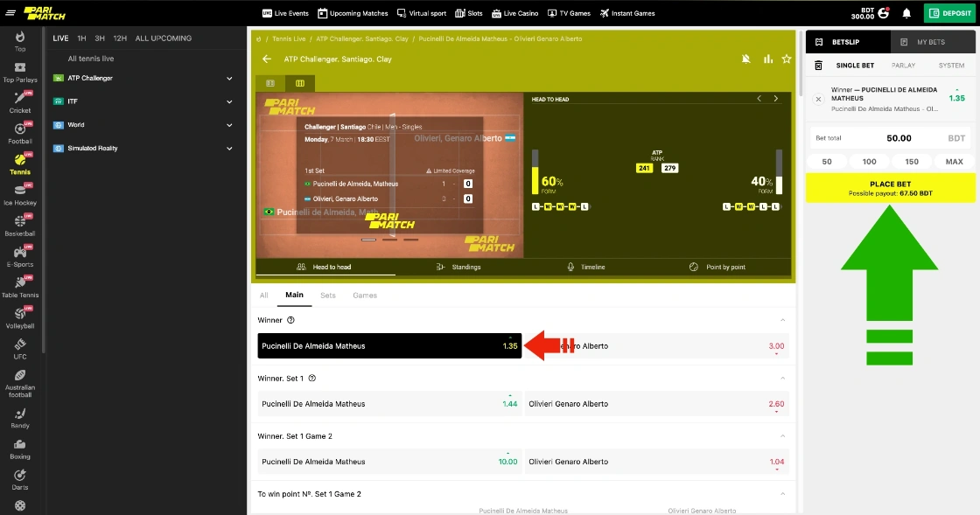
Task: Open the Point by point tab
Action: tap(717, 267)
